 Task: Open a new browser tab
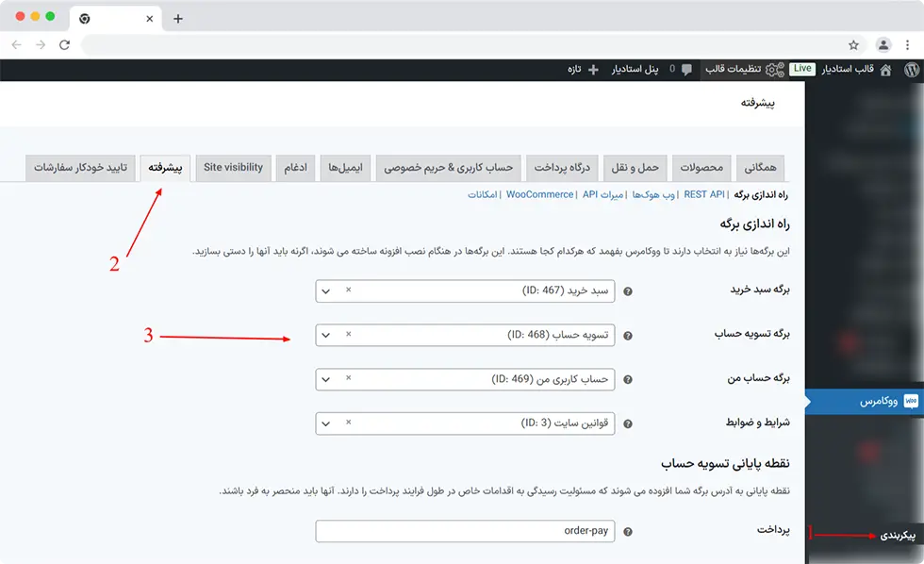click(x=178, y=19)
